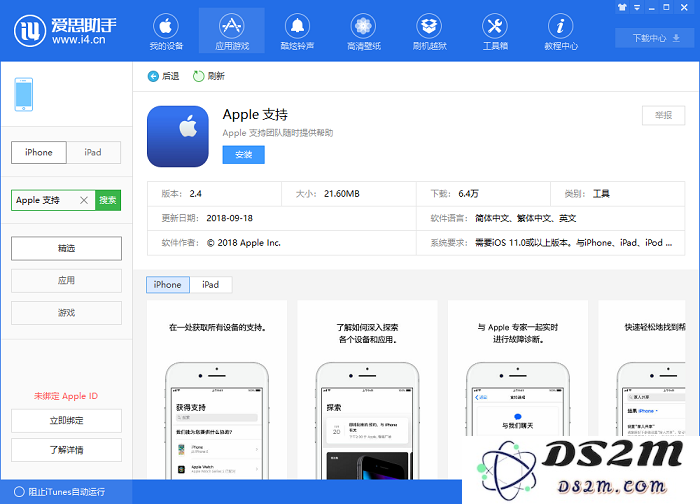This screenshot has height=504, width=700.
Task: Open the 酷炫铃声 ringtones section
Action: [x=297, y=31]
